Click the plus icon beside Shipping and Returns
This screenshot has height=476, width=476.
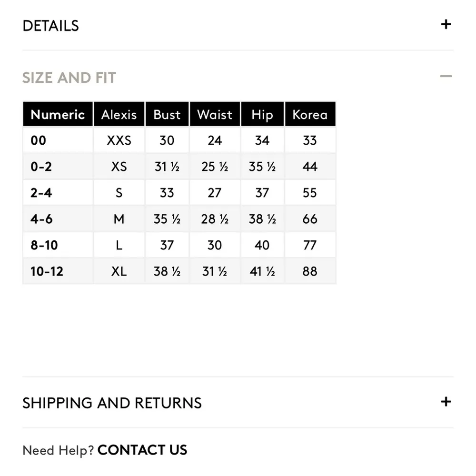(446, 402)
